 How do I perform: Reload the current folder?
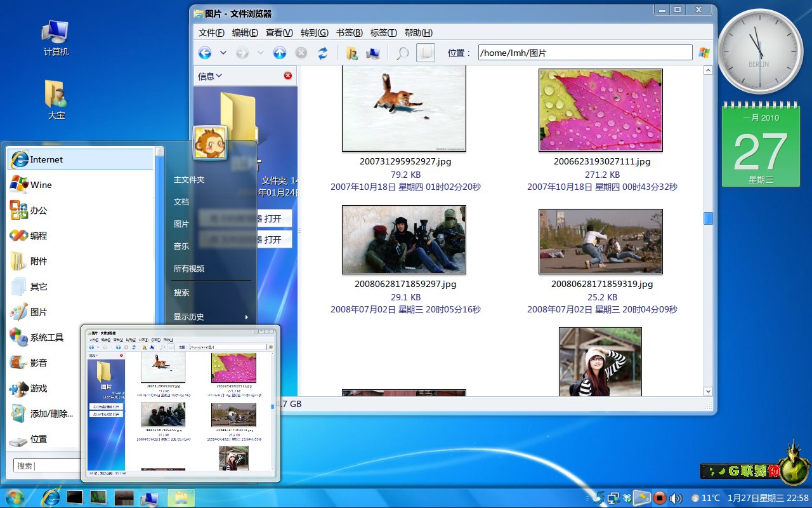[323, 53]
